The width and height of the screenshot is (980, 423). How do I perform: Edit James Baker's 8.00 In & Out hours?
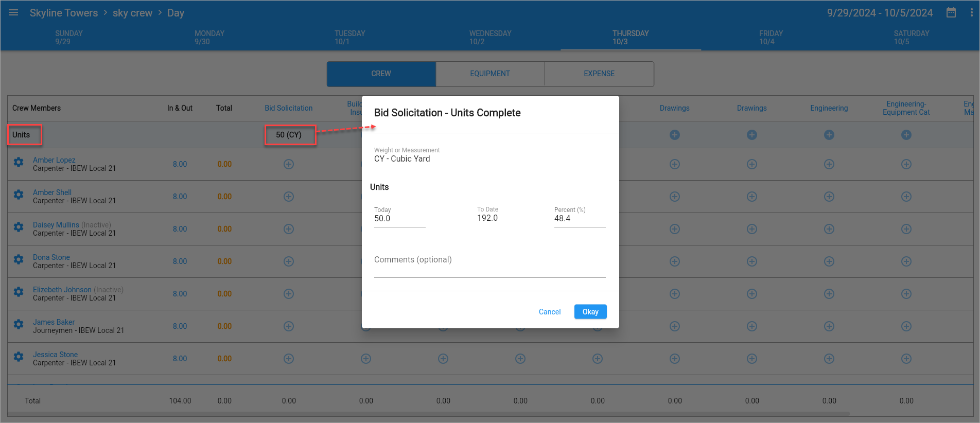coord(180,326)
